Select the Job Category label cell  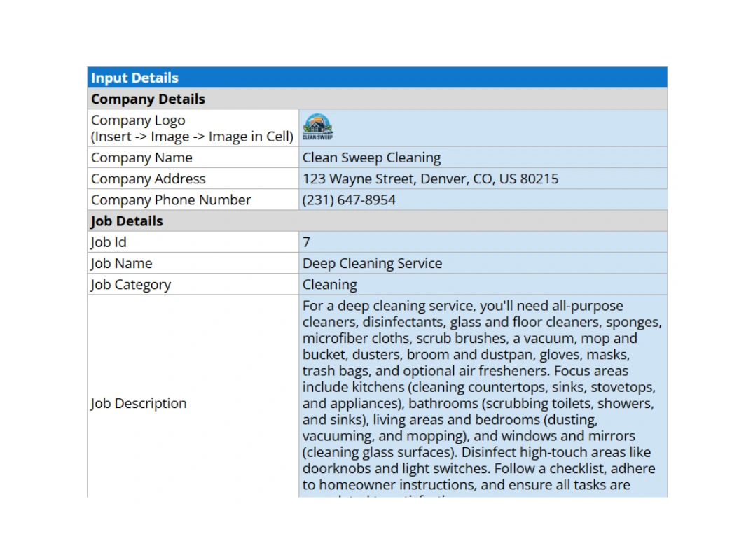[x=130, y=284]
